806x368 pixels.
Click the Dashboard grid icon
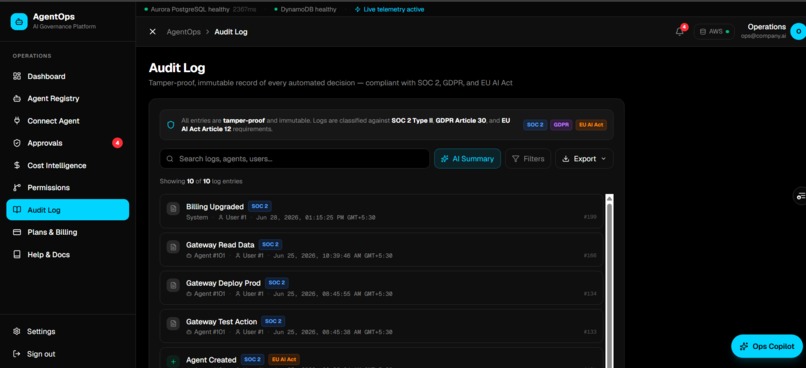(x=17, y=76)
